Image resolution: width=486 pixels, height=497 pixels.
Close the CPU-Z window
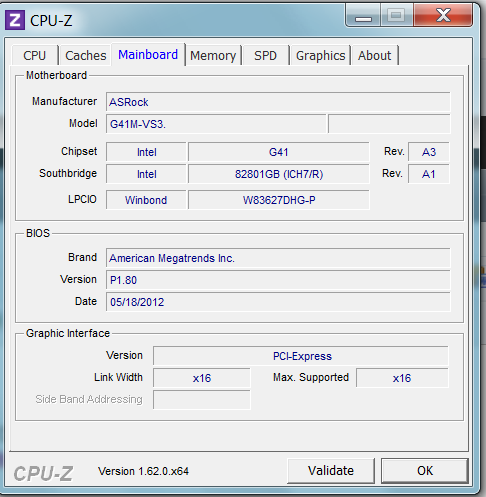[443, 15]
